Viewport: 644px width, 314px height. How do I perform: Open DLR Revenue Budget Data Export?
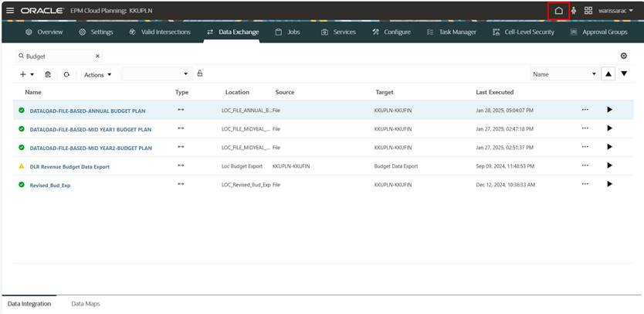click(71, 166)
